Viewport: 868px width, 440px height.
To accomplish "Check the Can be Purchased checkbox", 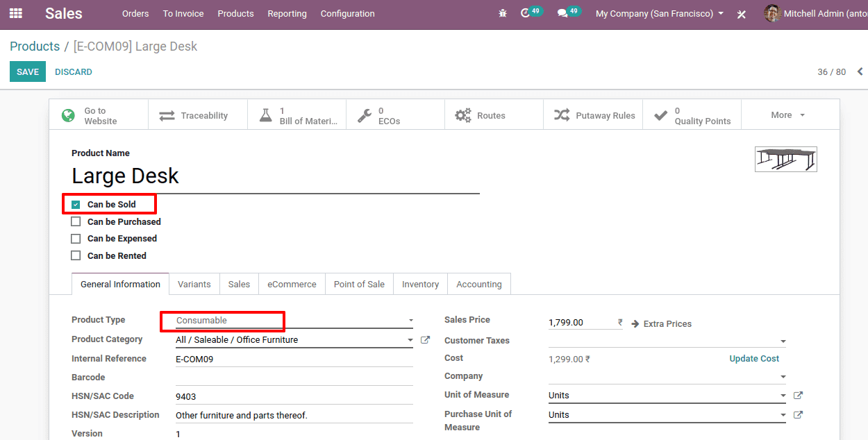I will point(76,222).
